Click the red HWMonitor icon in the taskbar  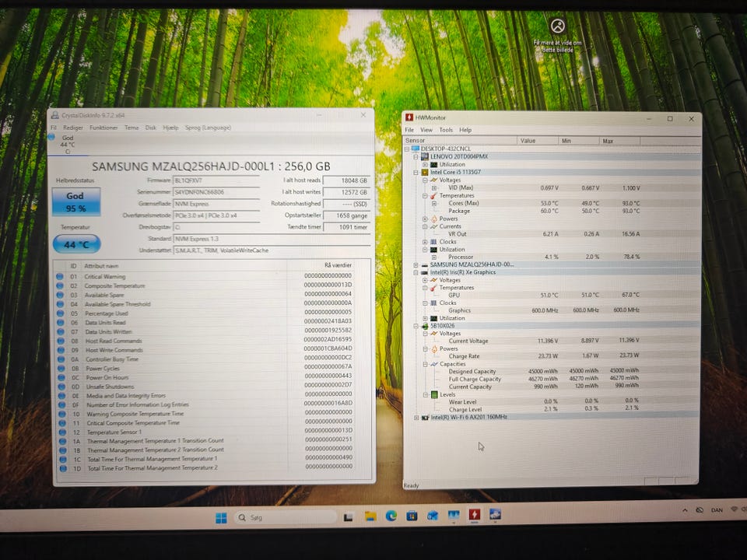pos(474,516)
